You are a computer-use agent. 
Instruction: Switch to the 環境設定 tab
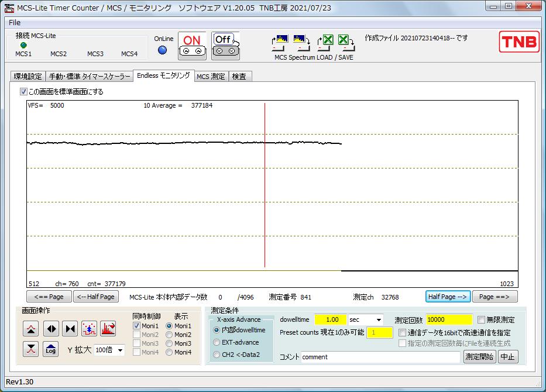[28, 76]
